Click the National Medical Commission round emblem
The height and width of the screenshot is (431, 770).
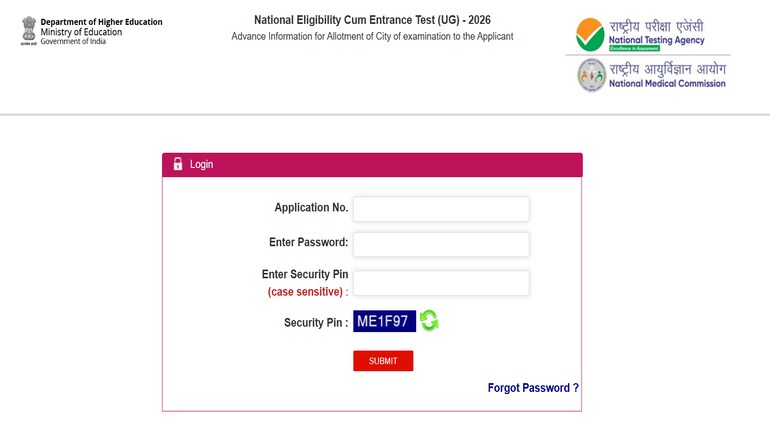coord(591,76)
